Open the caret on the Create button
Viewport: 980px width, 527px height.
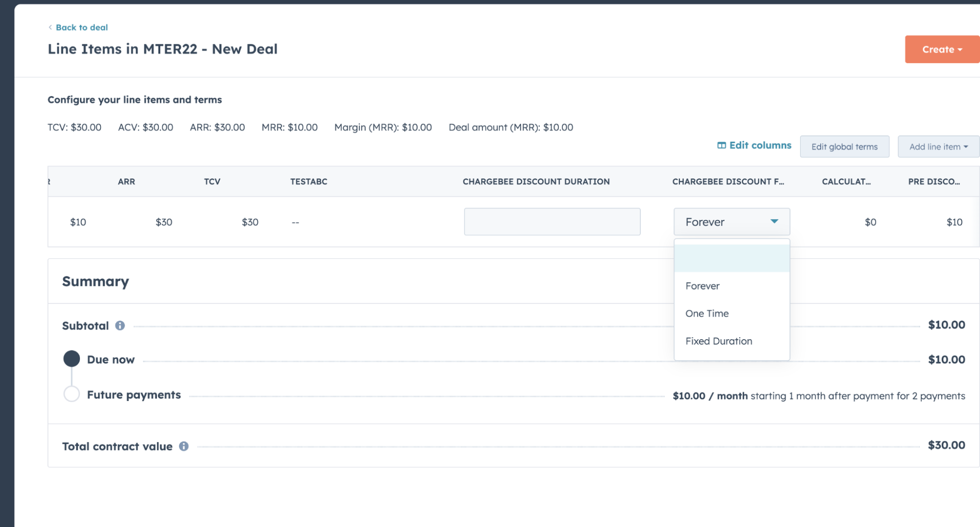coord(959,49)
